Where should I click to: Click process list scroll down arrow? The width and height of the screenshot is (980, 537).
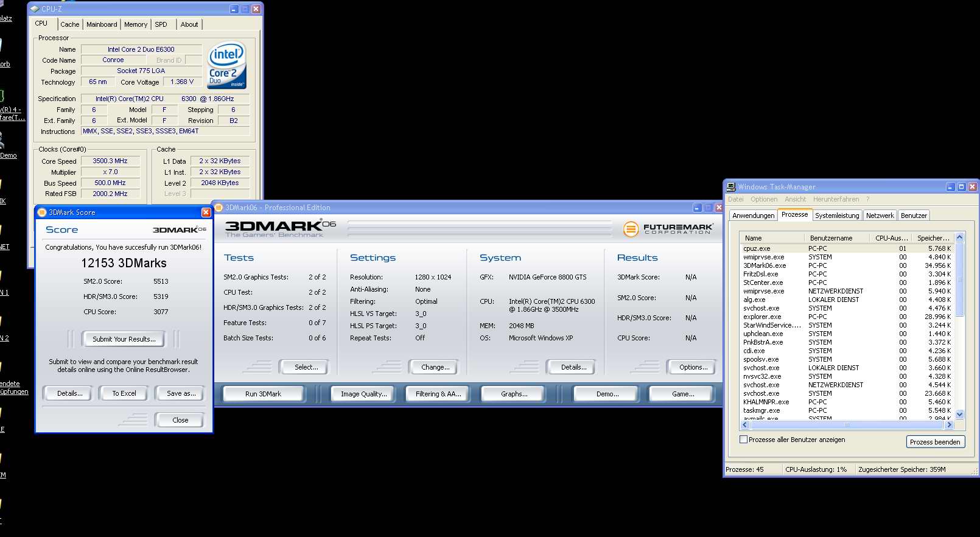coord(960,415)
